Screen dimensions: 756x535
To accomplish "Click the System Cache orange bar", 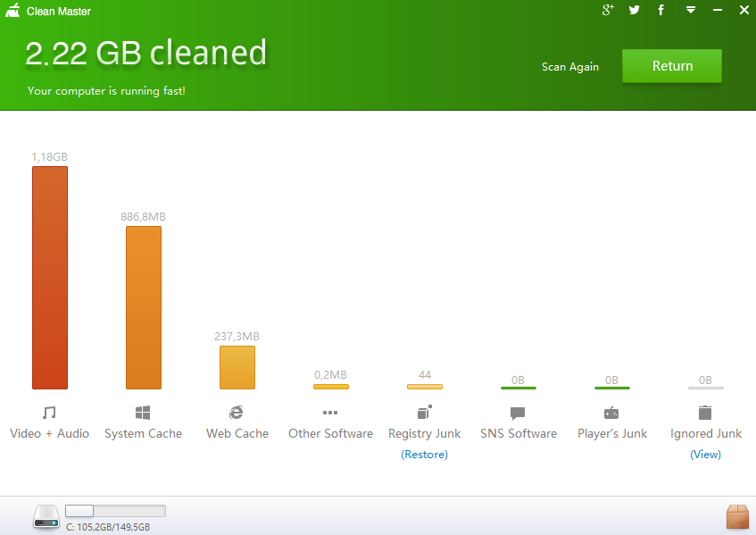I will click(144, 307).
